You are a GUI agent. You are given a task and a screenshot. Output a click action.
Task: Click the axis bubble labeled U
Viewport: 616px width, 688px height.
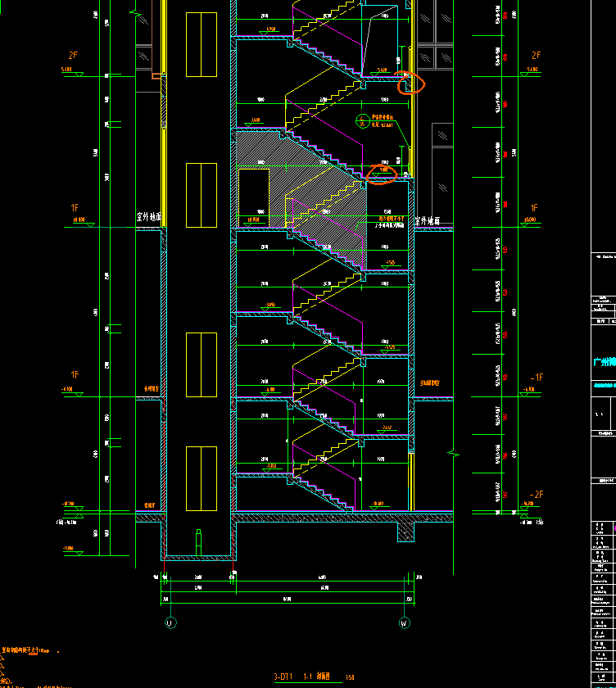point(170,622)
